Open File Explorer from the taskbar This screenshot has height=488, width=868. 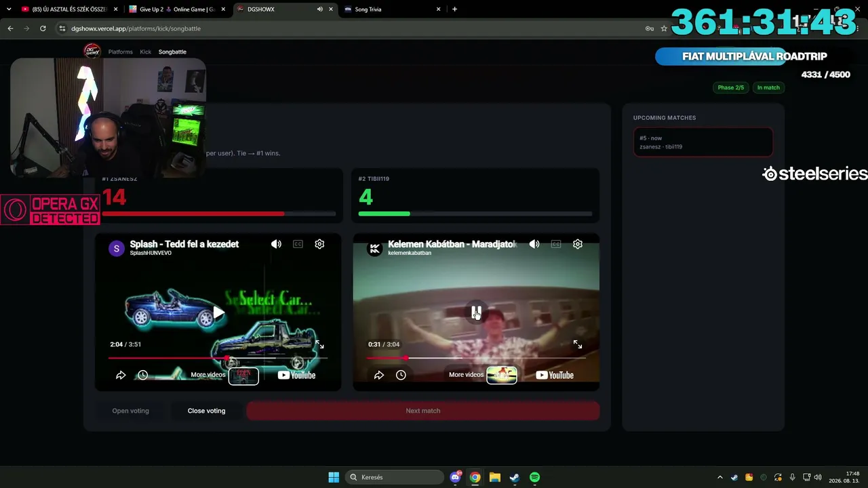(495, 477)
